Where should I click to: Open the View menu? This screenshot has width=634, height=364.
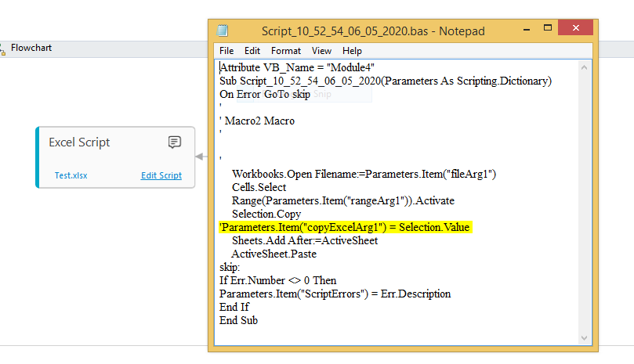pos(321,51)
